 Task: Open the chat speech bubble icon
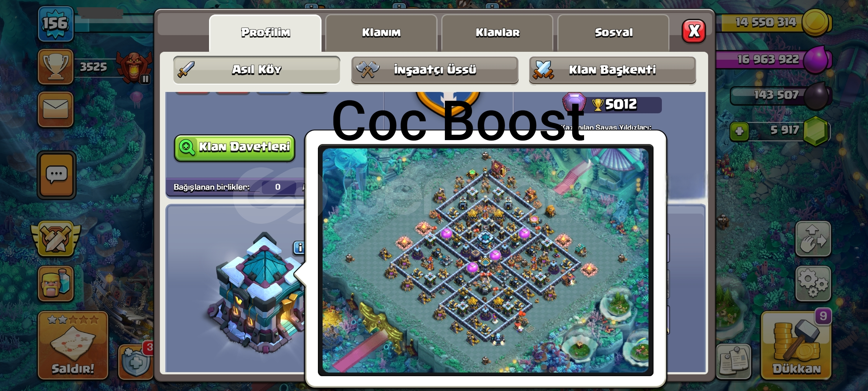(56, 175)
